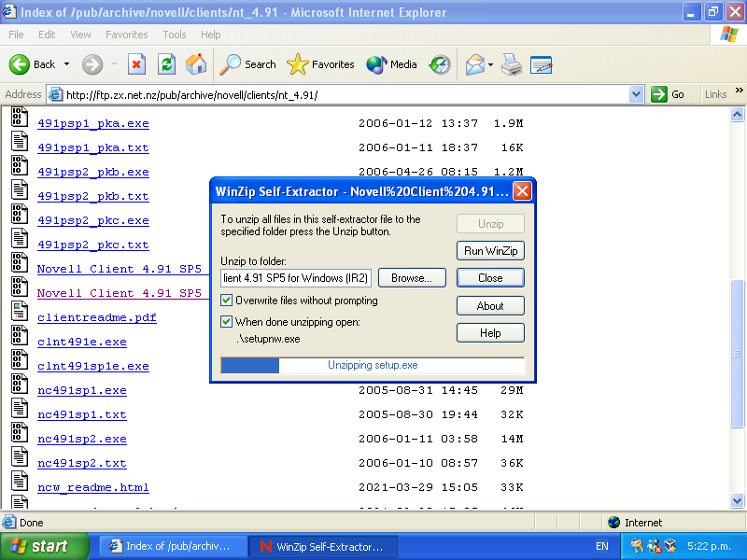This screenshot has width=747, height=560.
Task: Click the Browse... button
Action: (412, 277)
